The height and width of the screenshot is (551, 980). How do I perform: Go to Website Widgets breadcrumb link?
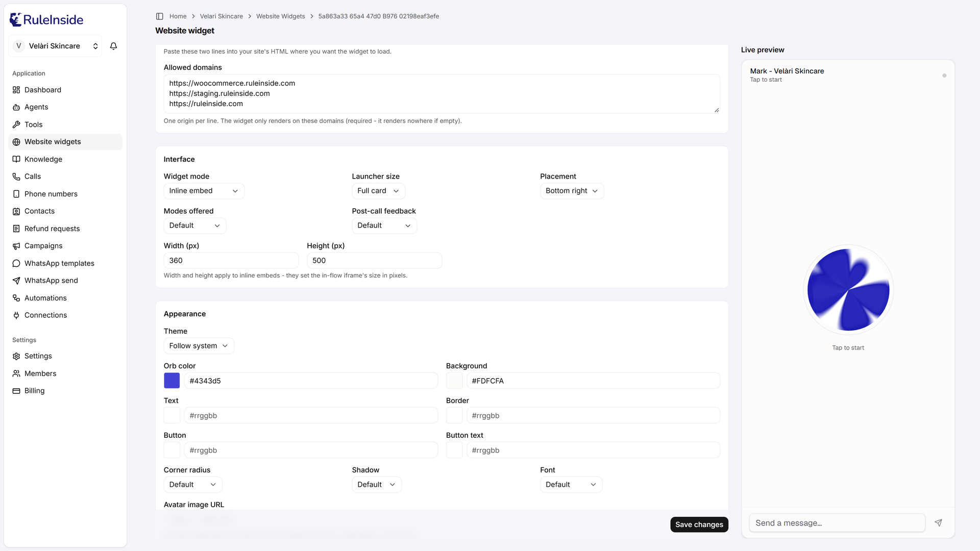280,16
